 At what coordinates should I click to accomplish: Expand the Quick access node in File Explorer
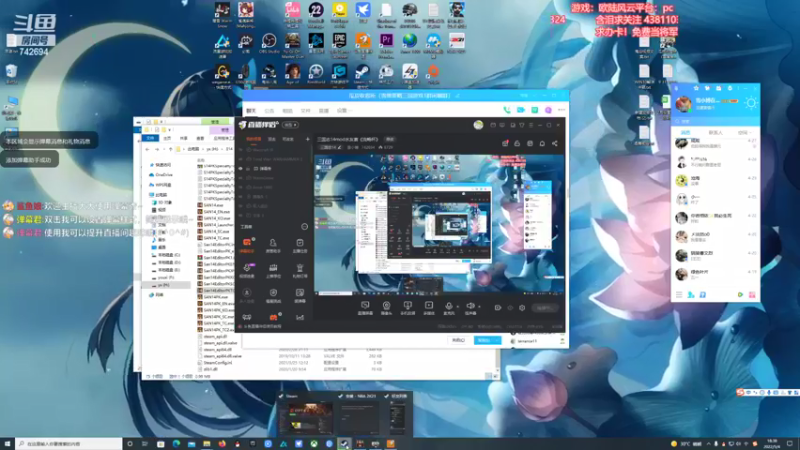[161, 165]
